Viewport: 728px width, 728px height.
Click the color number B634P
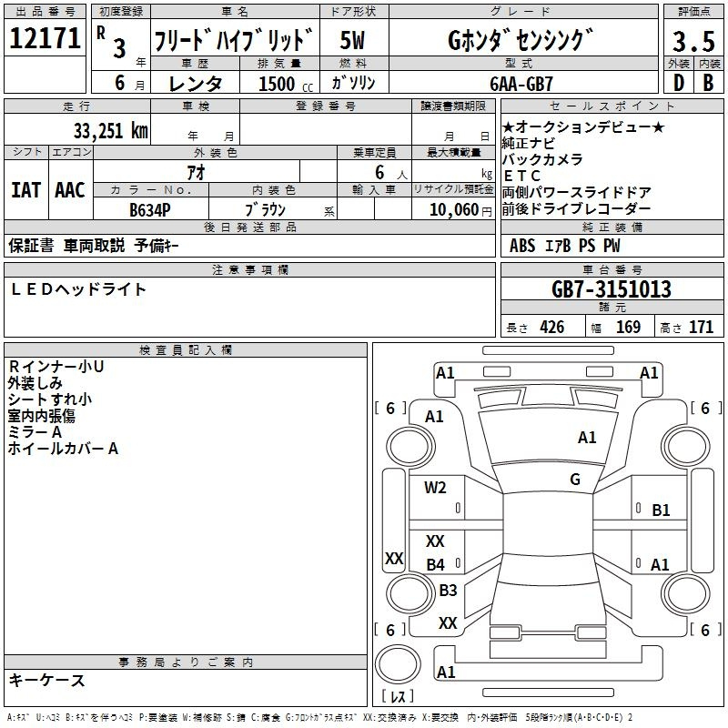[150, 210]
